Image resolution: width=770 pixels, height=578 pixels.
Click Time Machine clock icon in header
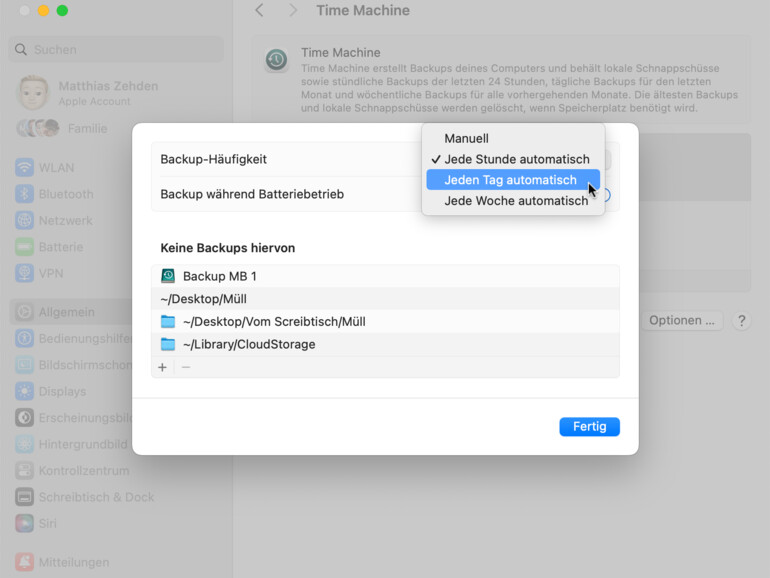tap(276, 60)
